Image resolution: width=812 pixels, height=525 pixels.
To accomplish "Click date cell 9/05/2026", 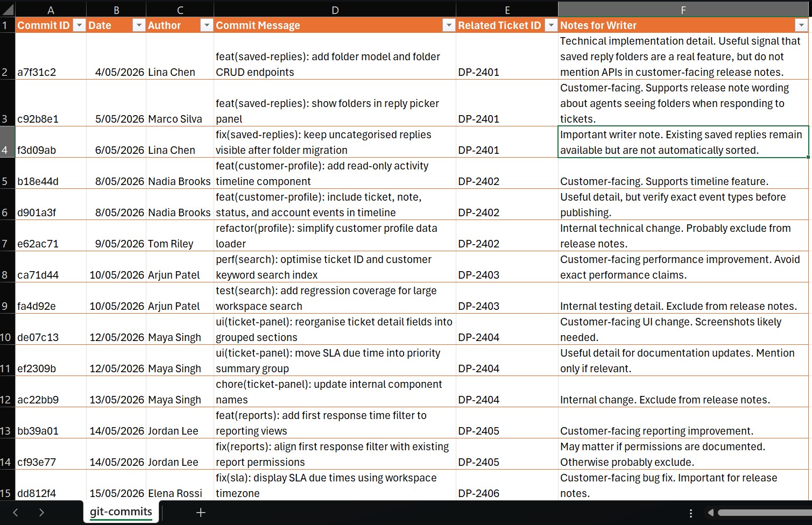I will (x=116, y=236).
